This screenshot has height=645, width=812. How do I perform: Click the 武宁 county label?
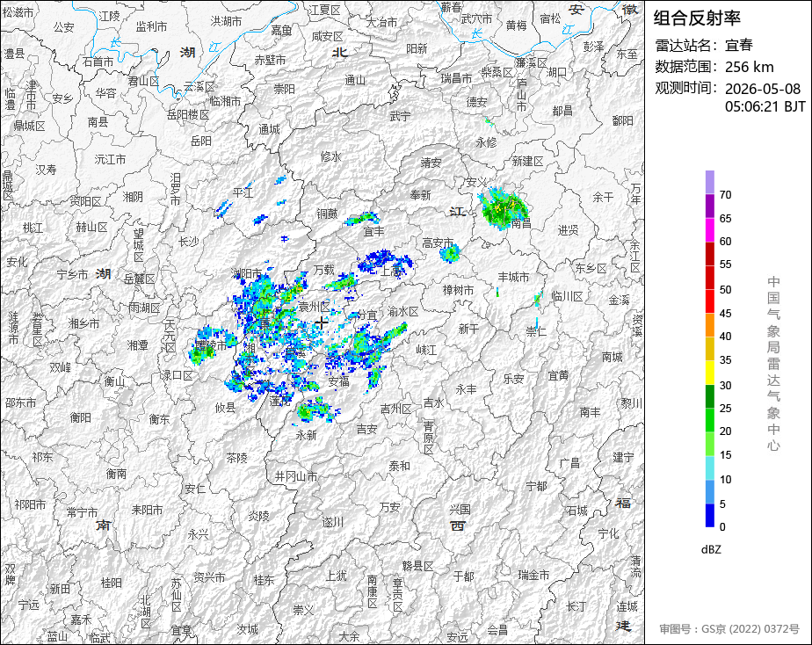(399, 116)
